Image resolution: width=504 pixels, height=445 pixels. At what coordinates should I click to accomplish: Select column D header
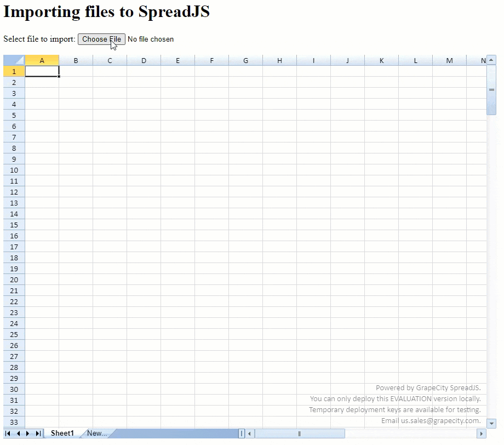click(x=144, y=60)
